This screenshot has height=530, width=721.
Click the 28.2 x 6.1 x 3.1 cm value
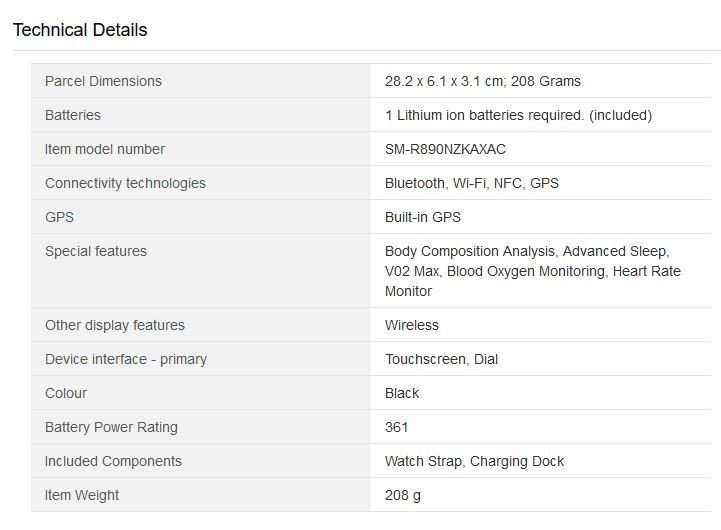[x=482, y=81]
